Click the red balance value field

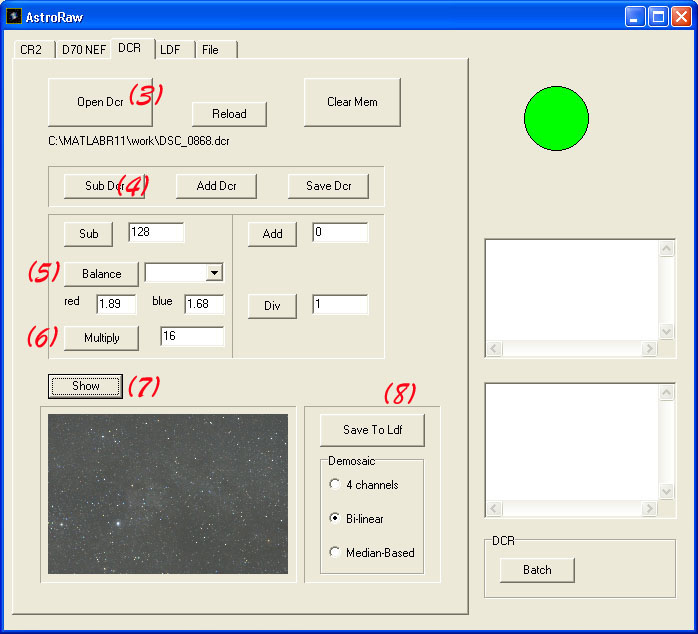[x=116, y=304]
